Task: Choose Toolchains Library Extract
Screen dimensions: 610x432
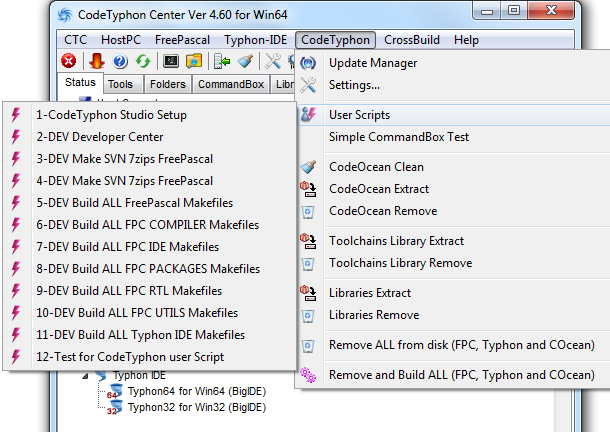Action: tap(452, 241)
